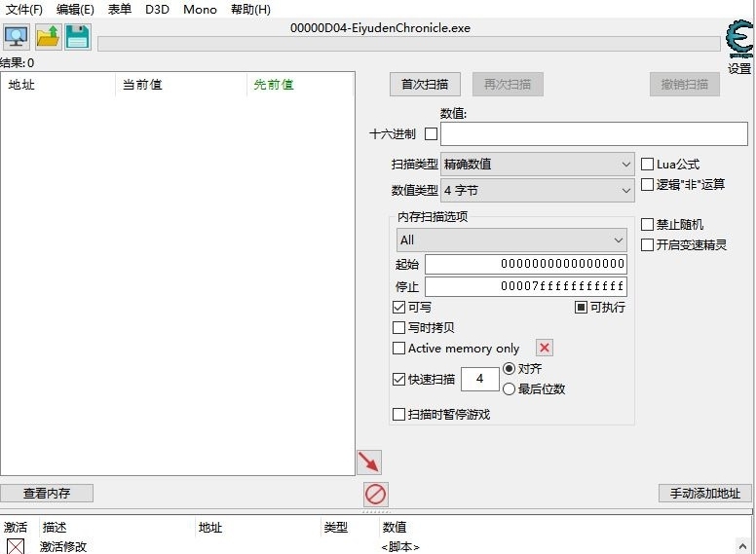Enable the Lua公式 checkbox
This screenshot has width=756, height=554.
(x=647, y=165)
